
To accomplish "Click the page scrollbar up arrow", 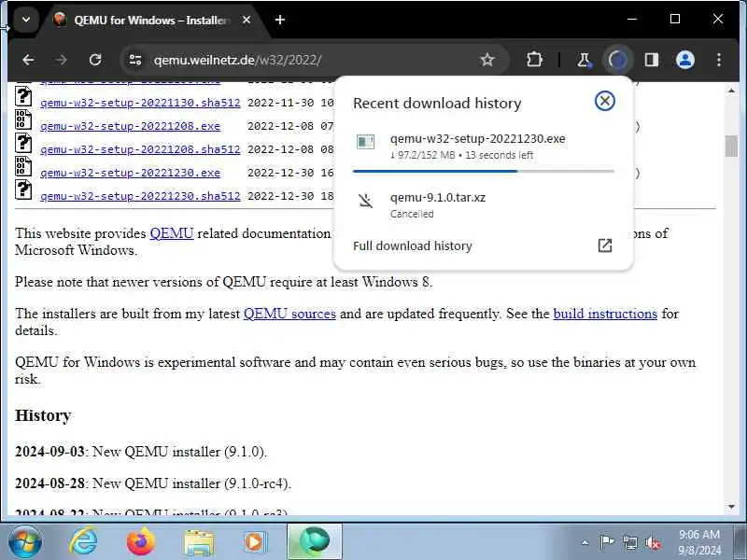I will click(731, 91).
